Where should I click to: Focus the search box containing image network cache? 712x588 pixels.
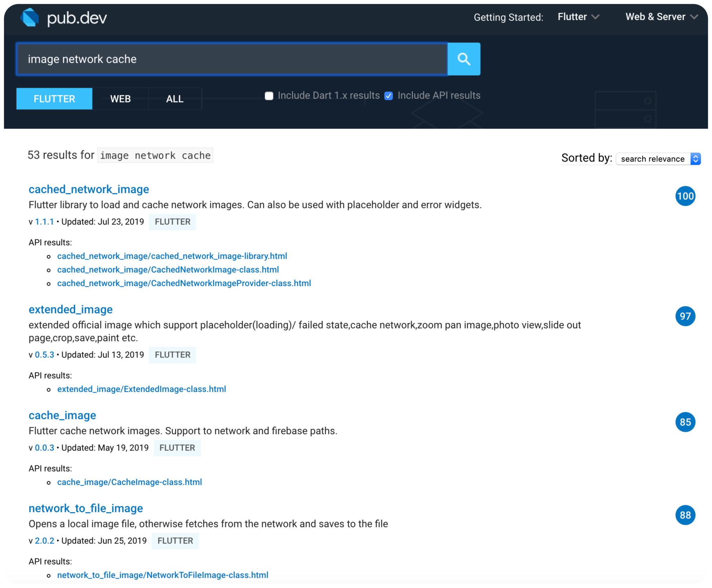pos(232,59)
